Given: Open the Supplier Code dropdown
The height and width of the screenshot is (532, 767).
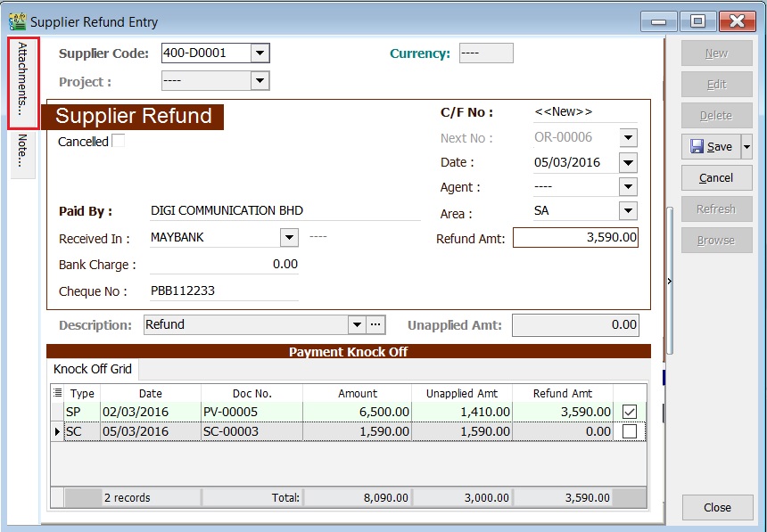Looking at the screenshot, I should pos(260,53).
